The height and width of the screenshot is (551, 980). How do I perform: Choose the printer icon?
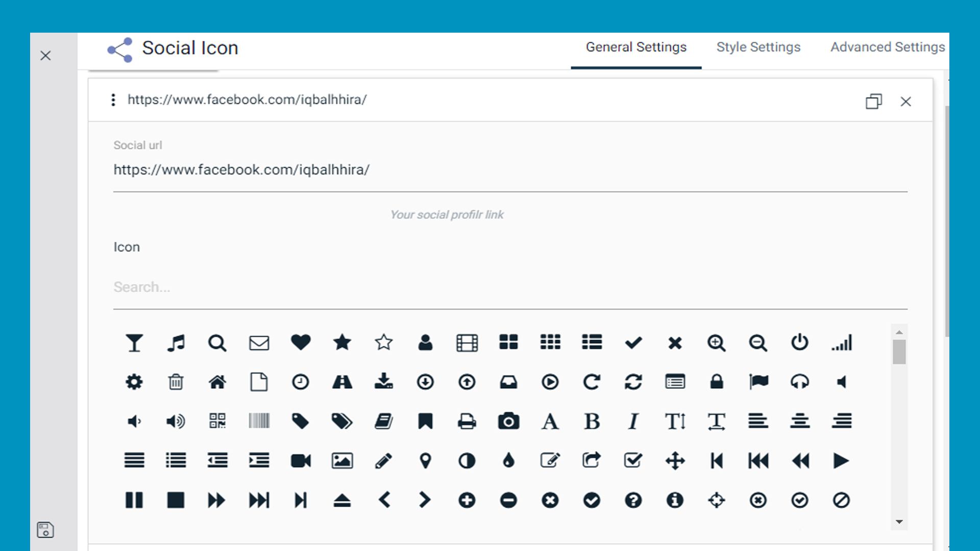pos(467,421)
